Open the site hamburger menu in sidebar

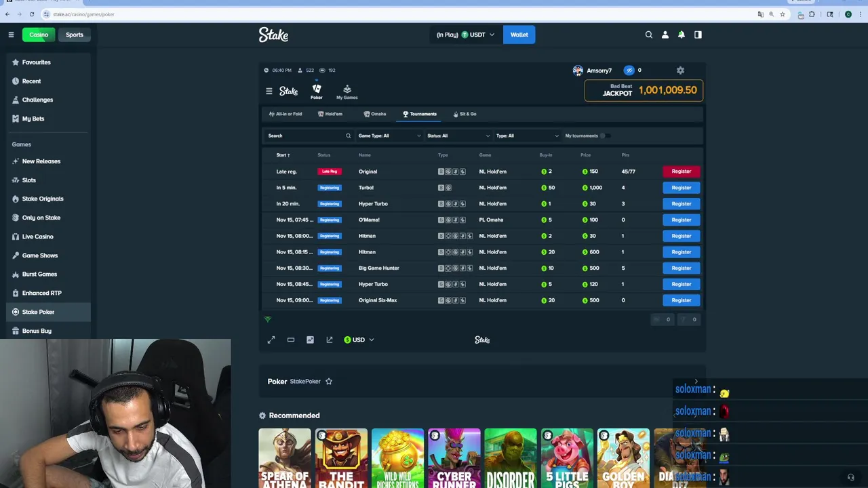coord(11,35)
